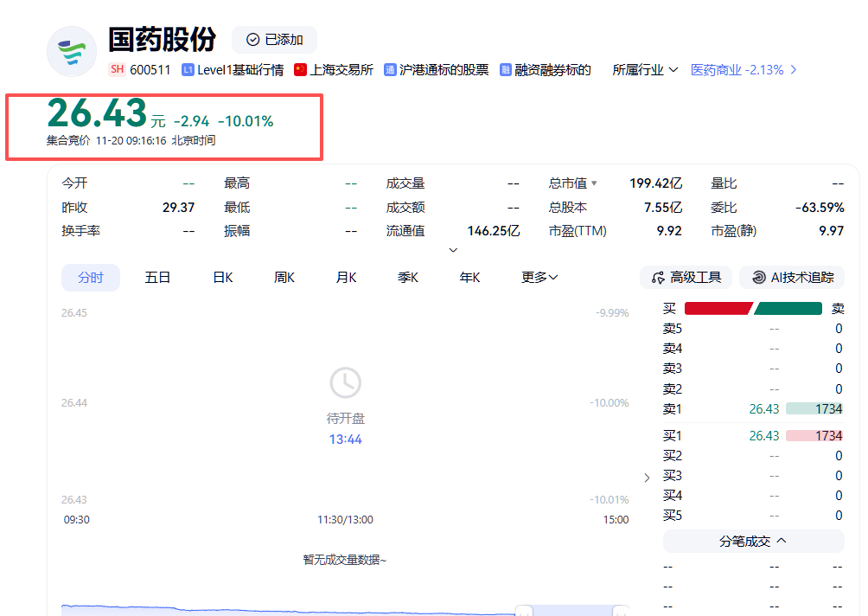Click the left handle of timeline slider
The width and height of the screenshot is (868, 616).
[x=523, y=611]
